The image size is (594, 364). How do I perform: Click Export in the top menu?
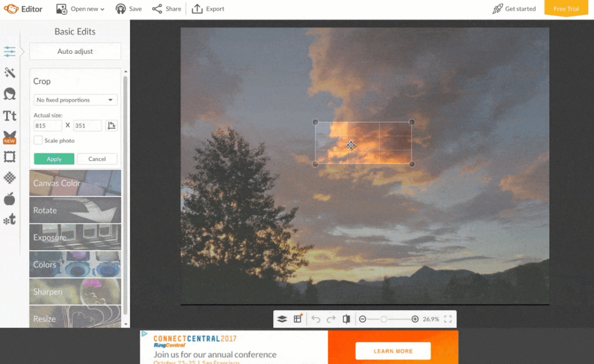pyautogui.click(x=208, y=9)
